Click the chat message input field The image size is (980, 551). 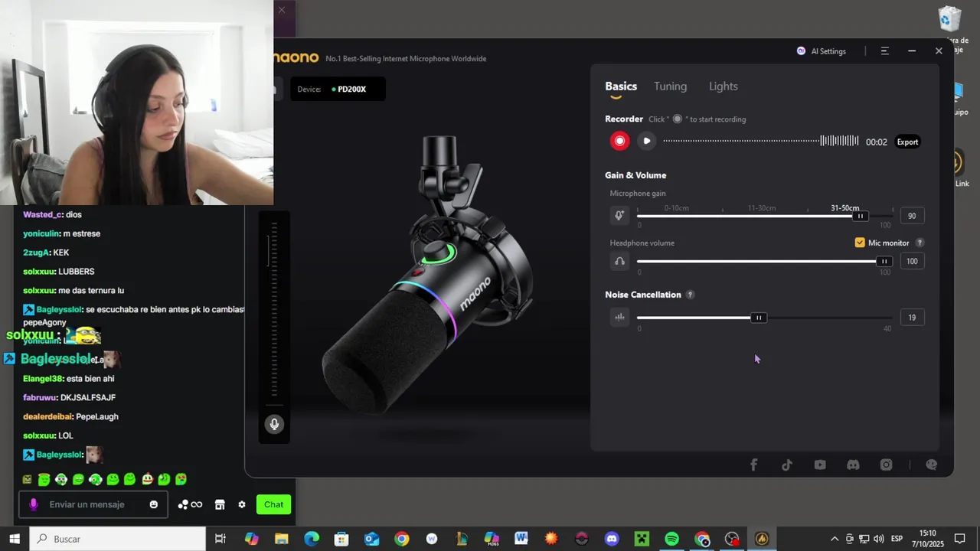[x=93, y=504]
